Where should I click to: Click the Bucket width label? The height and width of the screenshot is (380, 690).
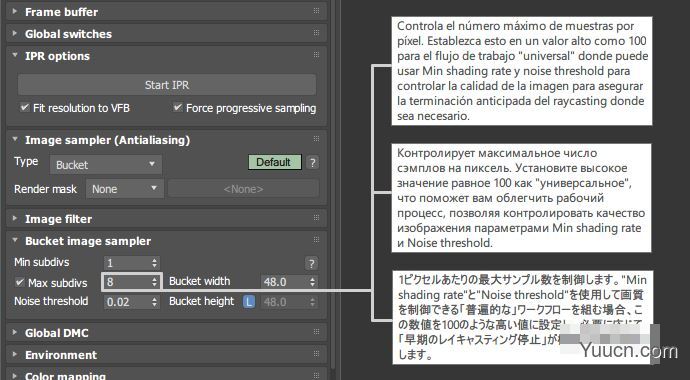199,281
